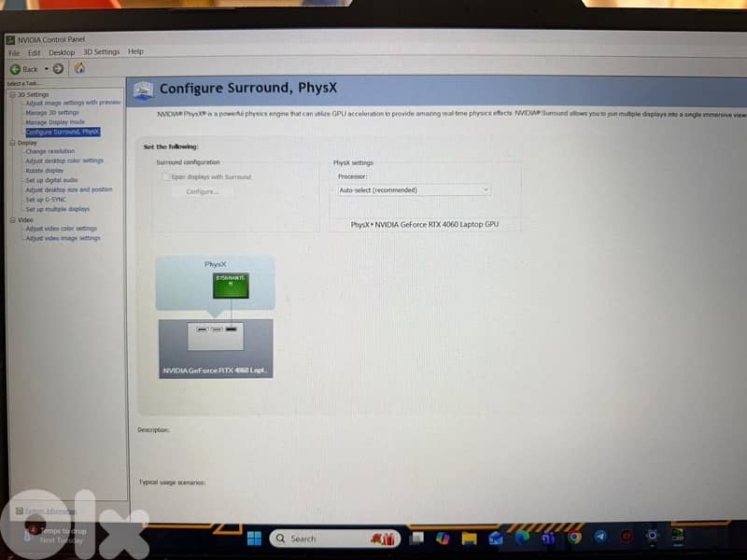The width and height of the screenshot is (747, 560).
Task: Toggle Span displays with Surround checkbox
Action: (166, 176)
